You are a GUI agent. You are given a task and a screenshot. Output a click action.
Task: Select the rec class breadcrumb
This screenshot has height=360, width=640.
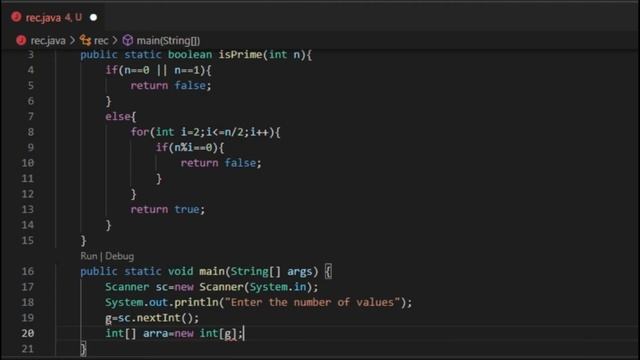pyautogui.click(x=101, y=40)
